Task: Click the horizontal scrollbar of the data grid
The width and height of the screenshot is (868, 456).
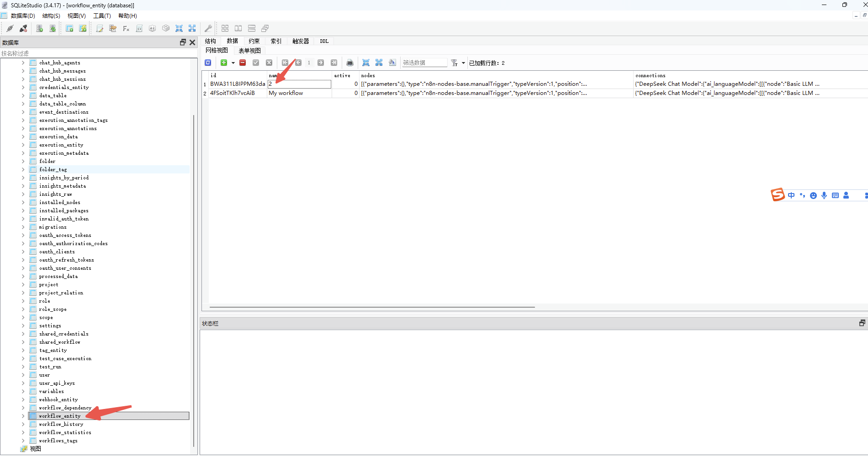Action: pos(372,307)
